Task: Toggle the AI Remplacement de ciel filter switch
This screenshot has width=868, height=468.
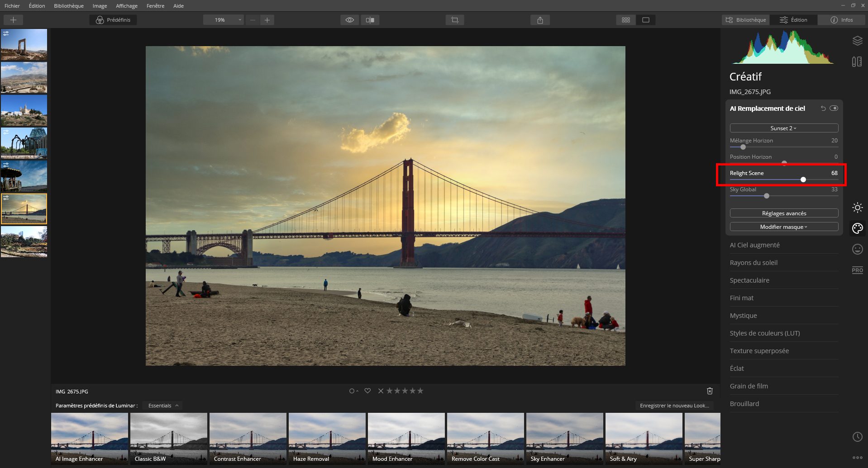Action: [x=835, y=108]
